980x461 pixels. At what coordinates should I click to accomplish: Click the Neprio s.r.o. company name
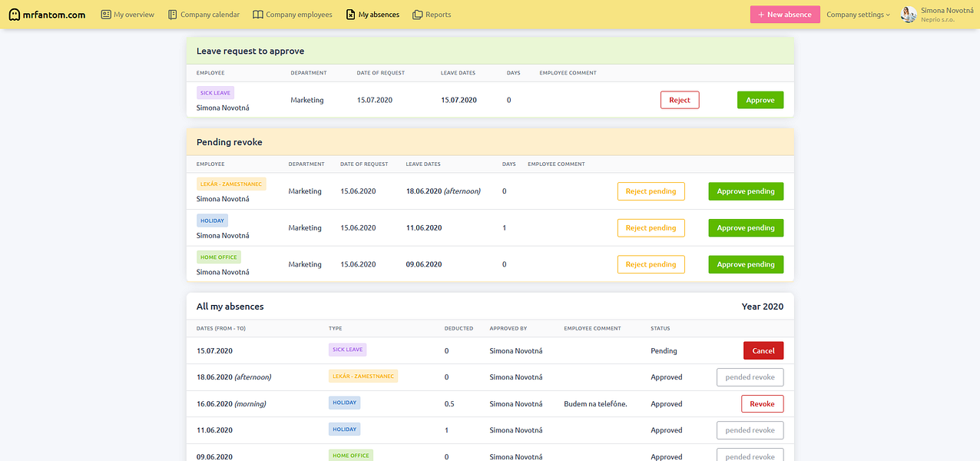coord(938,20)
